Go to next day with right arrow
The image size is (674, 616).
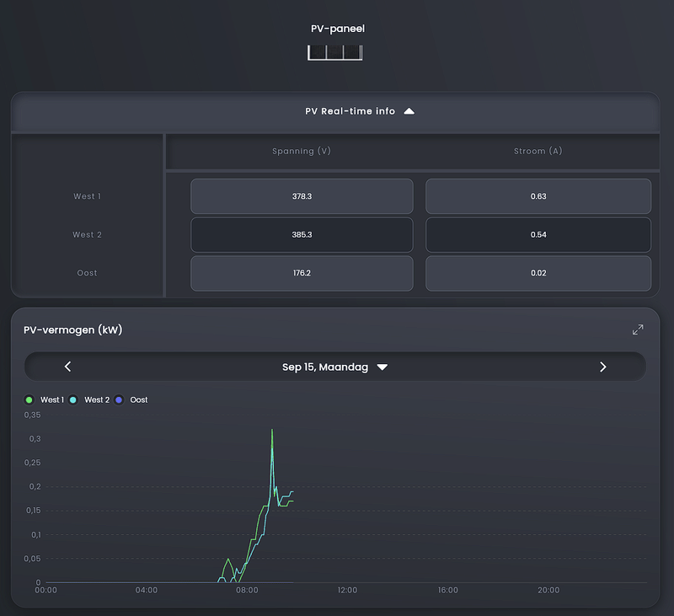click(x=602, y=367)
